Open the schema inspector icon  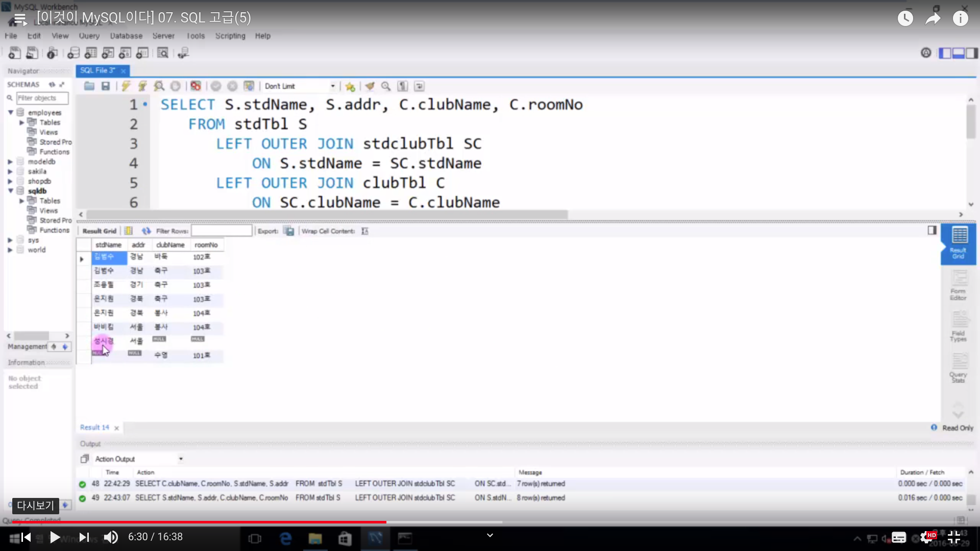tap(52, 53)
